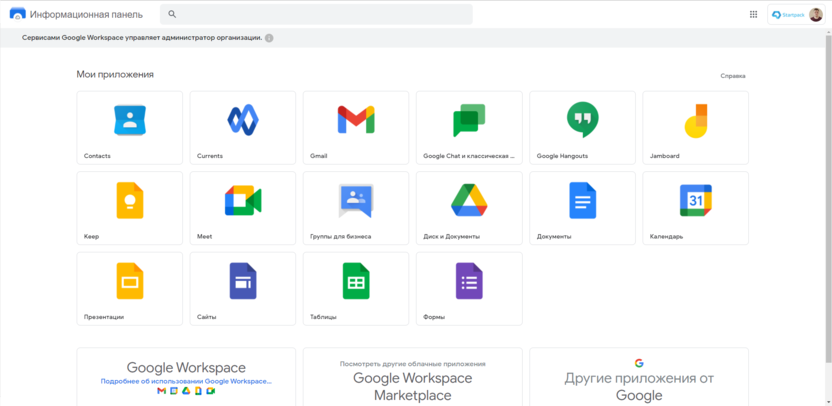Click the administrator management notice text
832x406 pixels.
(x=142, y=38)
